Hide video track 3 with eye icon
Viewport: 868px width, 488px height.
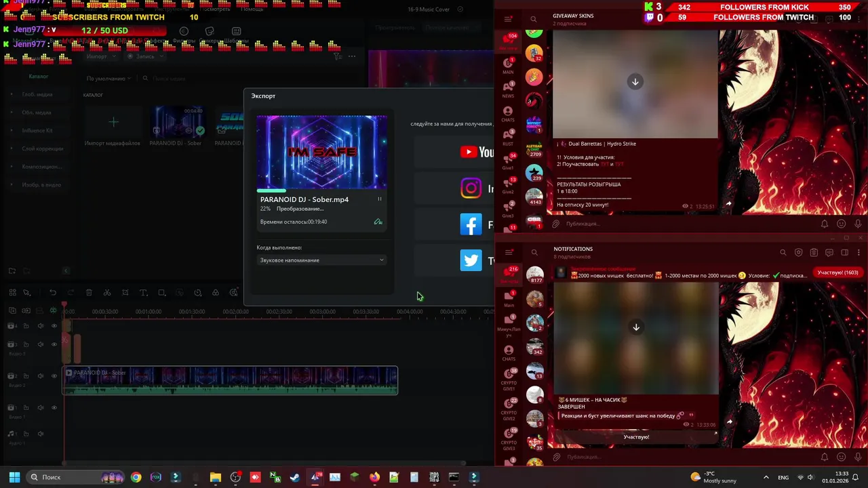tap(54, 344)
